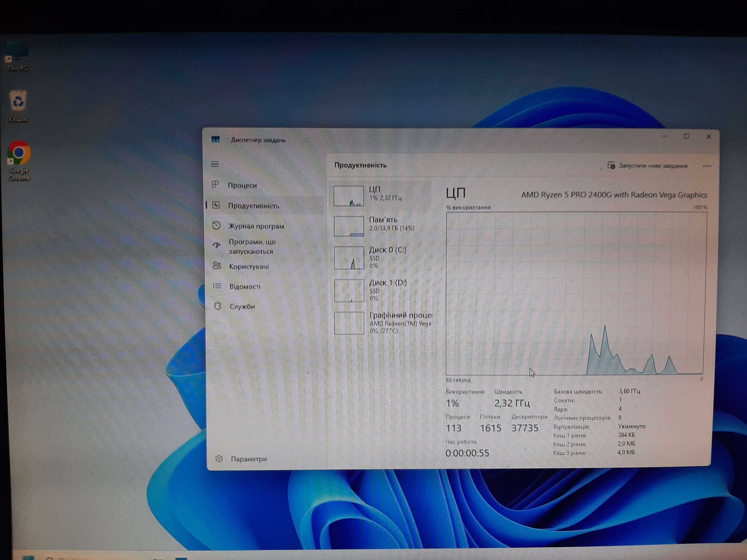Click the AMD Ryzen 5 PRO 2400G processor name
747x560 pixels.
614,195
